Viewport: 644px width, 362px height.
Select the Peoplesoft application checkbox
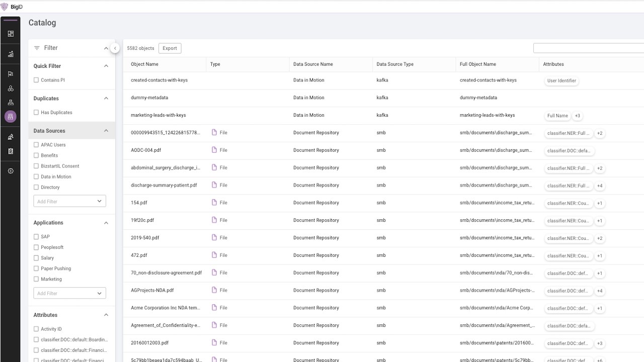(x=36, y=247)
